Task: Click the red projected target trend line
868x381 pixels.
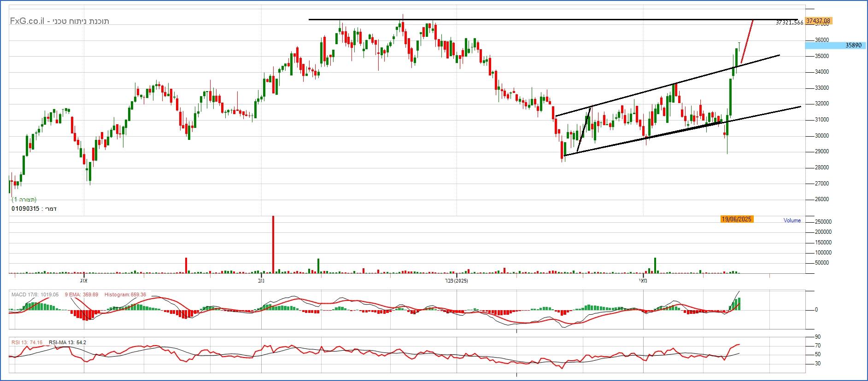Action: coord(747,42)
